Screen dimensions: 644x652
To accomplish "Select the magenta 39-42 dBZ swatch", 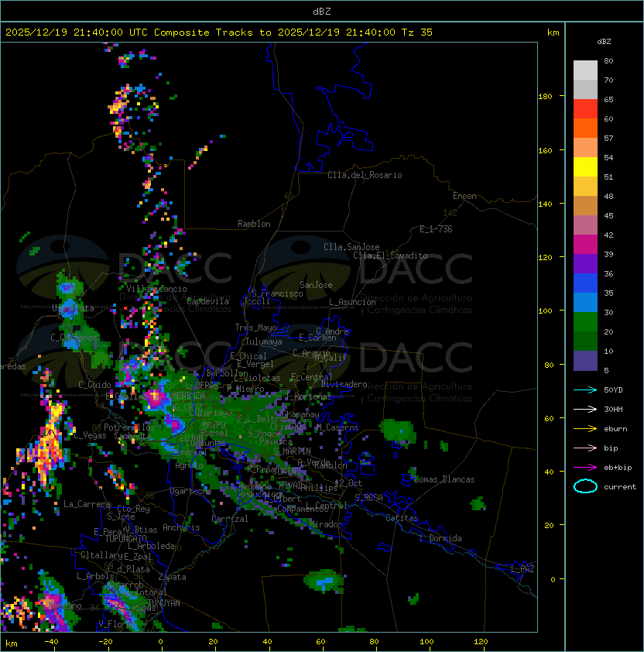I will click(x=585, y=245).
